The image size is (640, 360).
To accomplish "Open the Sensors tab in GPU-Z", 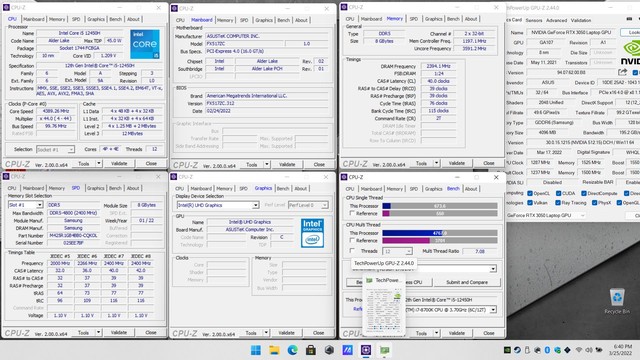I will click(534, 20).
